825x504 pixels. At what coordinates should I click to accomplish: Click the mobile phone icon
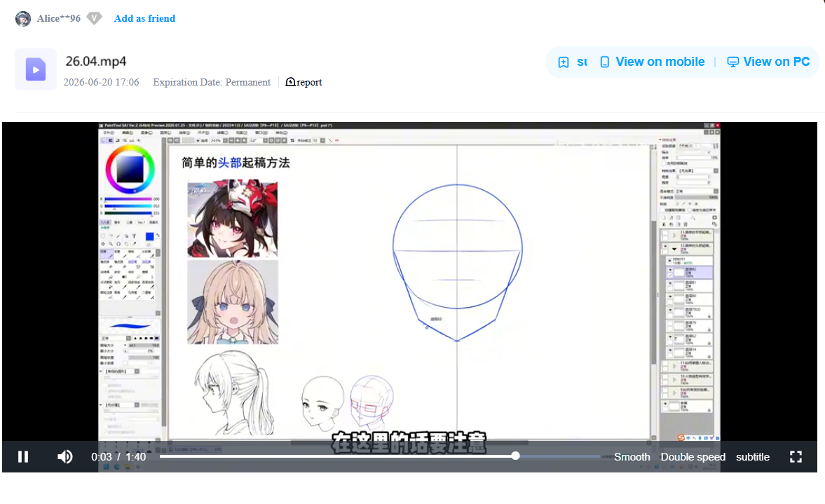point(604,62)
